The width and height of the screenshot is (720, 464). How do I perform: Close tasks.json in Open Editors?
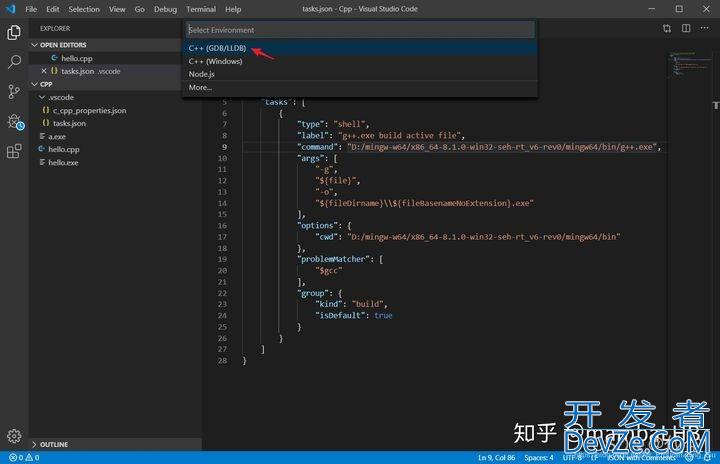pyautogui.click(x=44, y=71)
